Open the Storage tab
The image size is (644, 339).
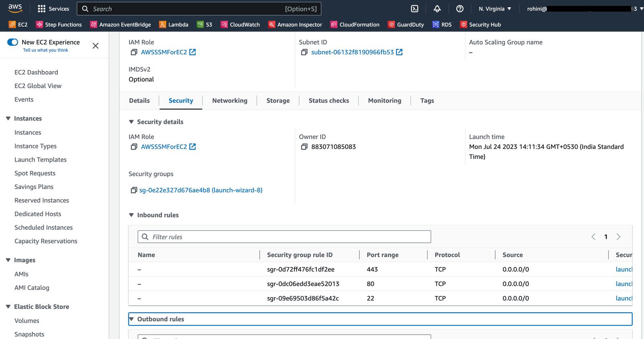278,101
